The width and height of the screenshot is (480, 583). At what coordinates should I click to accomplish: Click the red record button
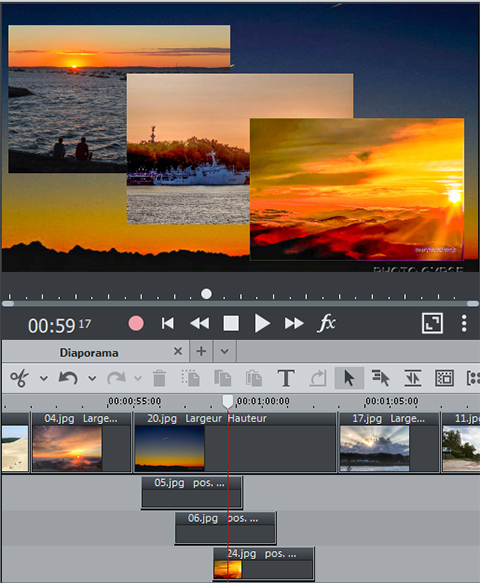[x=136, y=323]
